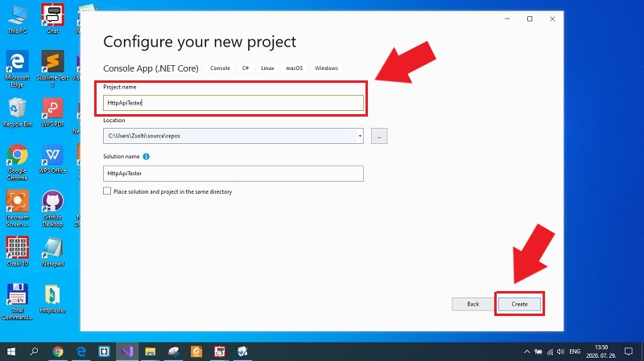Image resolution: width=644 pixels, height=361 pixels.
Task: Click the Solution name info icon
Action: click(x=147, y=156)
